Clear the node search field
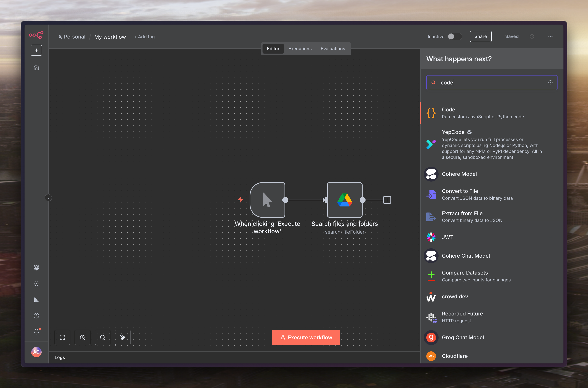Viewport: 588px width, 388px height. 550,82
